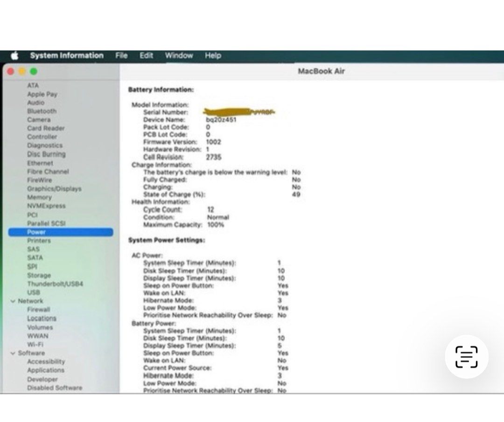Select Memory in the sidebar
Viewport: 504px width, 422px height.
[39, 197]
